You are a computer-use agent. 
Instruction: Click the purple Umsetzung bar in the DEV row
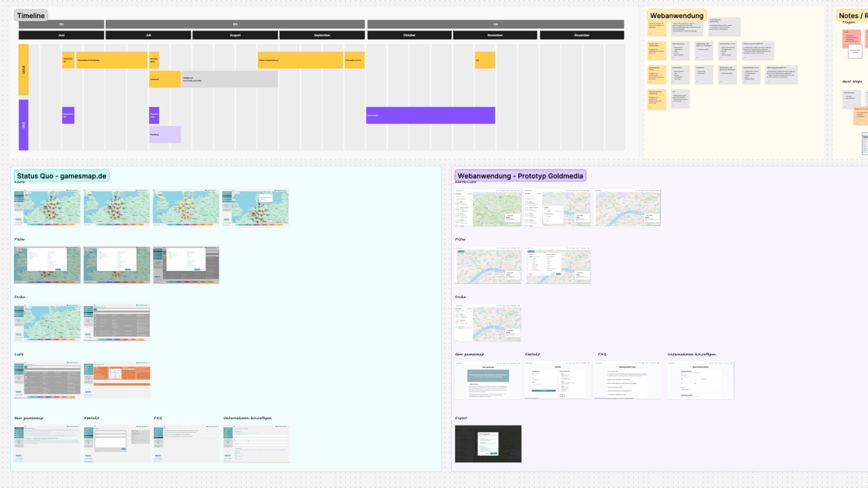tap(429, 115)
